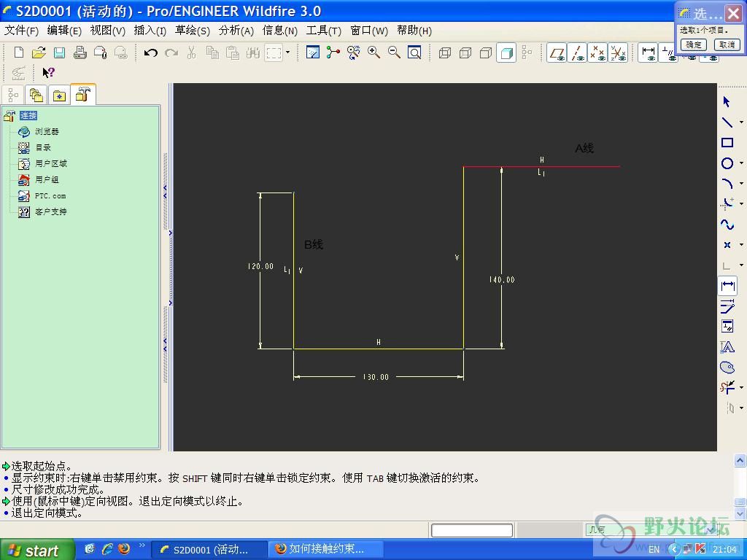Select the Arc sketch tool

[x=727, y=183]
